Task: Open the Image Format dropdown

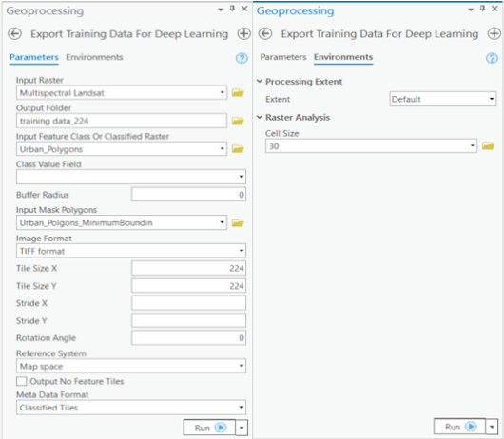Action: (131, 251)
